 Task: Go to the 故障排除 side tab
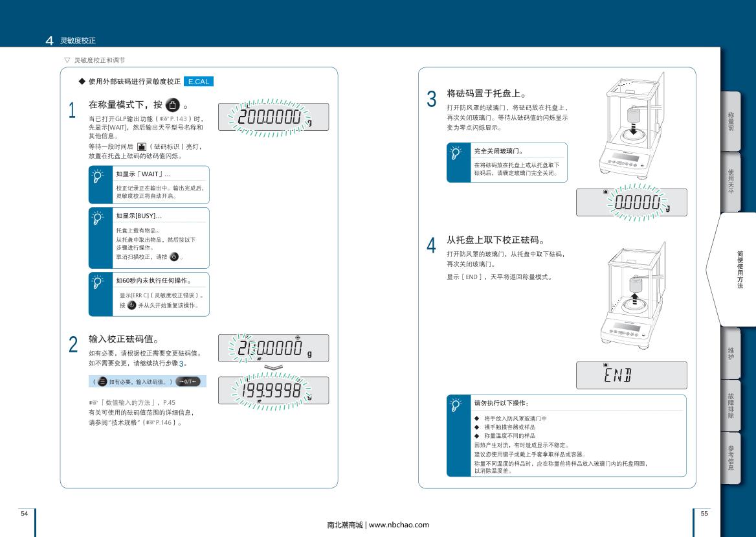pos(731,405)
